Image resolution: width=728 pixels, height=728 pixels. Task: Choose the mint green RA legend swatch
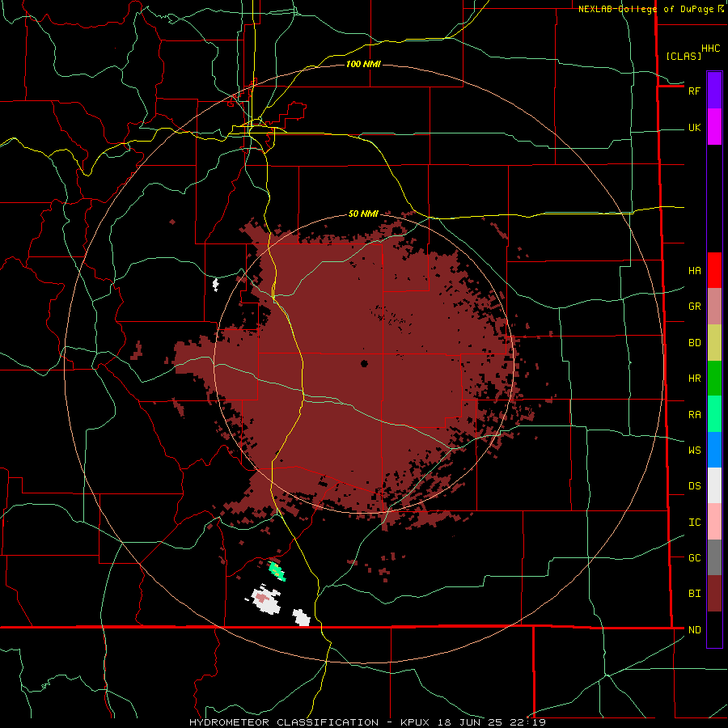point(714,414)
